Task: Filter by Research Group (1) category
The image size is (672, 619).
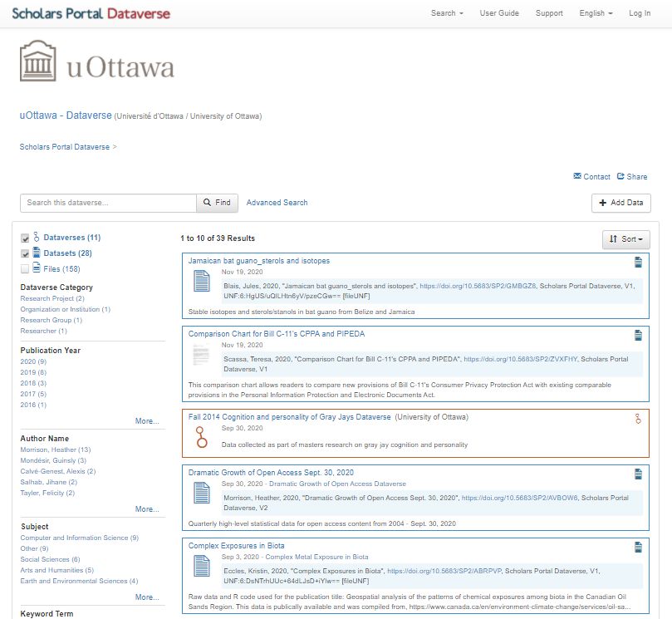Action: [x=51, y=320]
